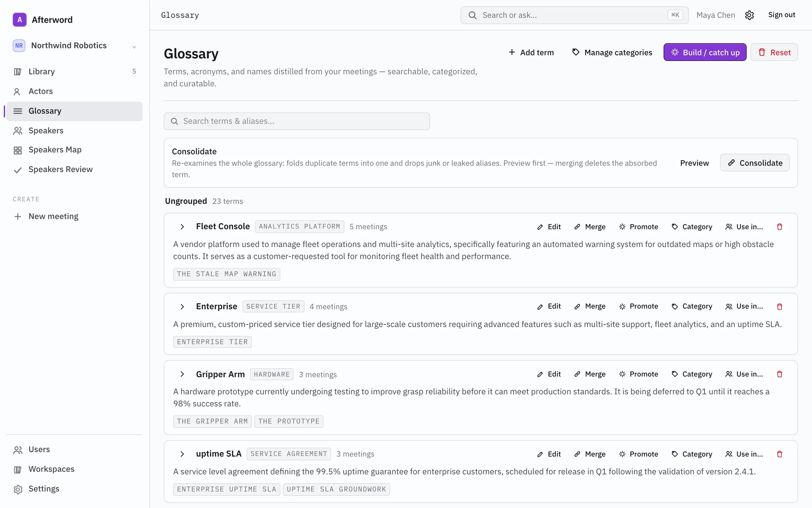Open Speakers Map page
Screen dimensions: 812x508
click(x=75, y=150)
